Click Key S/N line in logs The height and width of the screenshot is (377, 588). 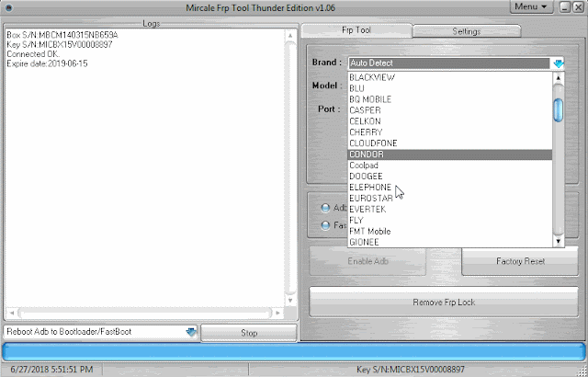click(x=59, y=45)
